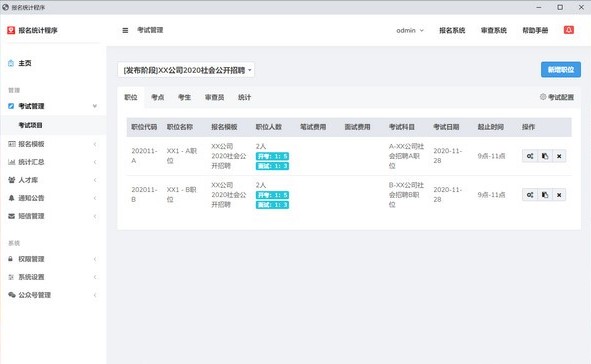The height and width of the screenshot is (364, 591).
Task: Toggle the hamburger menu icon
Action: [125, 30]
